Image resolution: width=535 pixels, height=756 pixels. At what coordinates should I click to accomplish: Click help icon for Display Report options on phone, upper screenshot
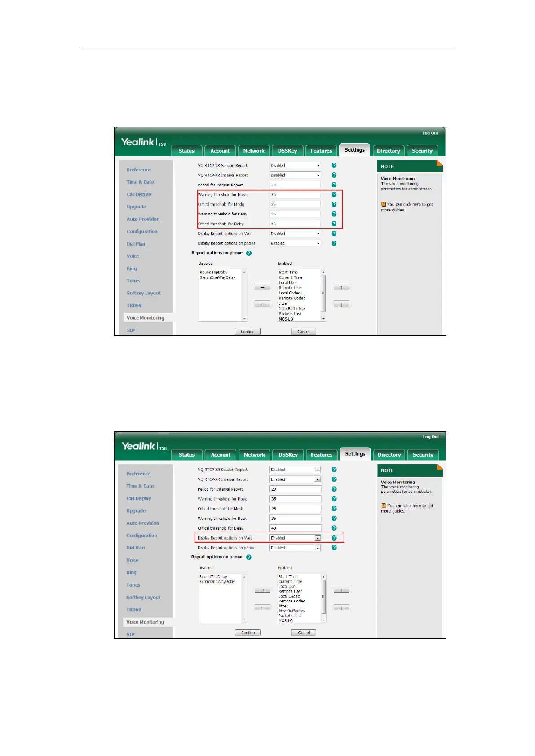click(334, 243)
